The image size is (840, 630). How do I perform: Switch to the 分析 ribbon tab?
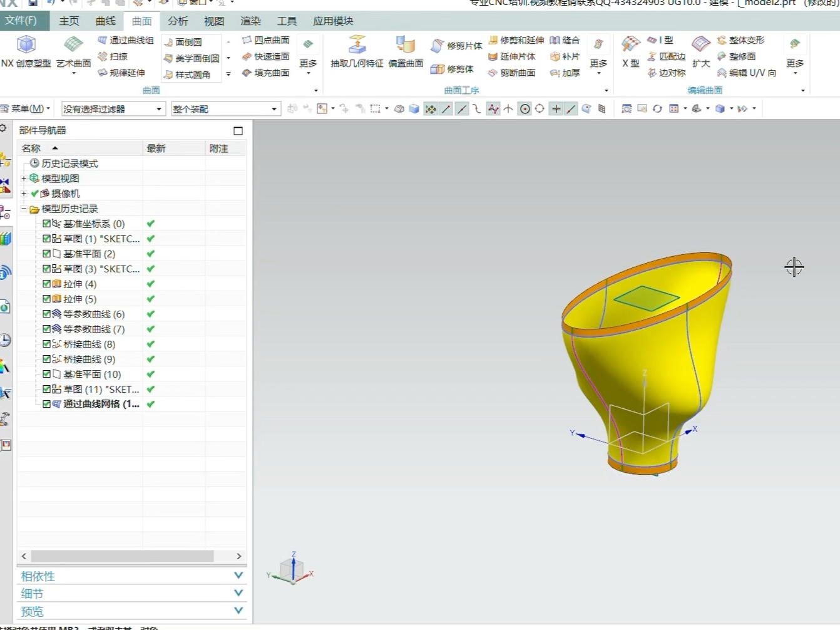178,21
